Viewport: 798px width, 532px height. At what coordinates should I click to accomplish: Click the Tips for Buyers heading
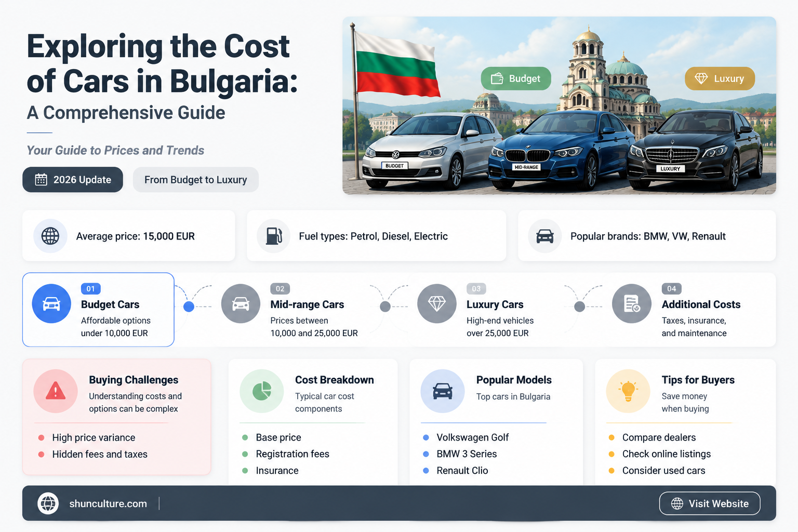[698, 380]
